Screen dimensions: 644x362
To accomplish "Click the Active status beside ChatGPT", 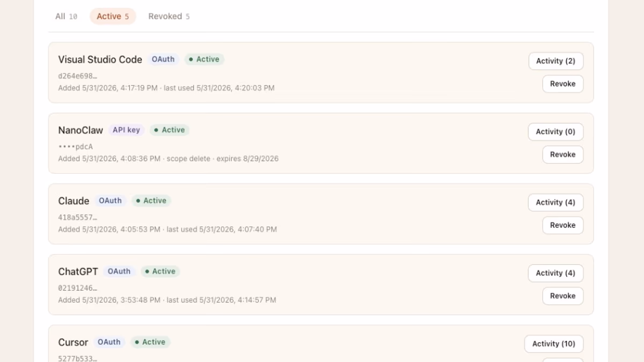I will point(160,272).
